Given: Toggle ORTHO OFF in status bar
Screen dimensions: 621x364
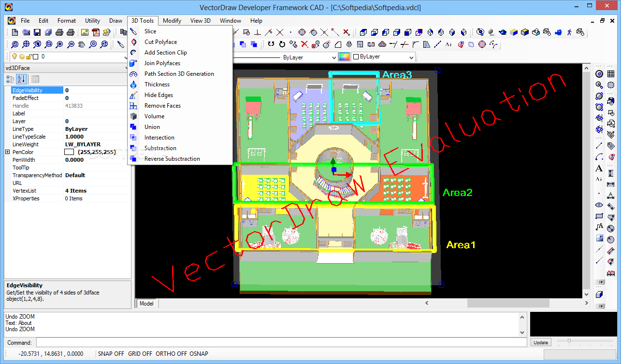Looking at the screenshot, I should pyautogui.click(x=171, y=354).
